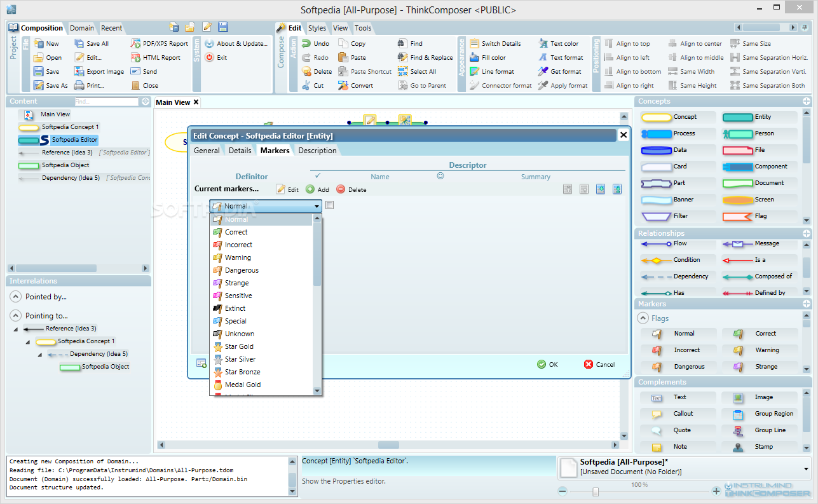818x504 pixels.
Task: Click the Get format eyedropper
Action: 543,72
